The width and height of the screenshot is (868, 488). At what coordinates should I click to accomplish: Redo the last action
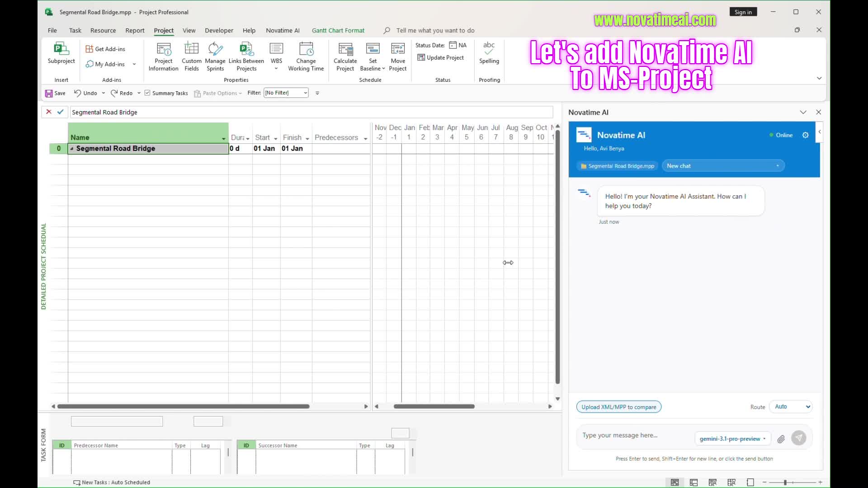(x=122, y=93)
